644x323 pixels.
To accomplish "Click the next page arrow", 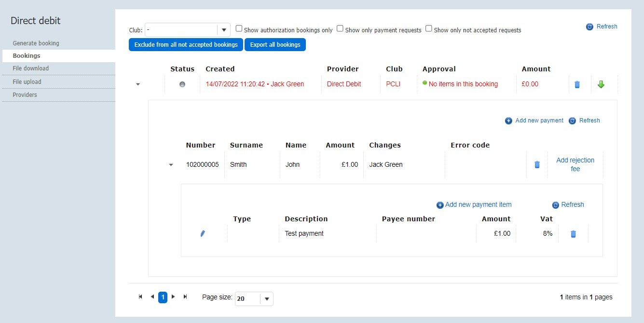I will tap(174, 297).
